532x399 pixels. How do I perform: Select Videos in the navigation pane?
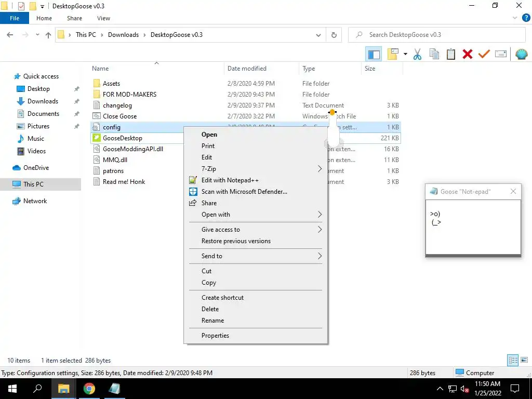point(36,151)
